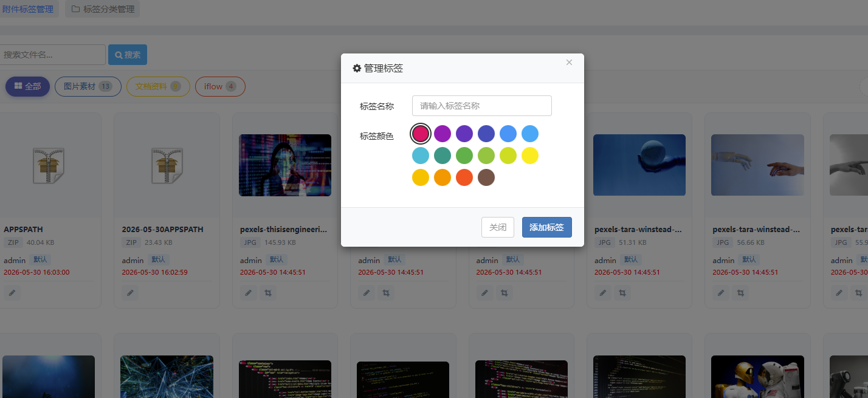Pick the sky blue swatch above yellow
This screenshot has height=398, width=868.
point(530,134)
